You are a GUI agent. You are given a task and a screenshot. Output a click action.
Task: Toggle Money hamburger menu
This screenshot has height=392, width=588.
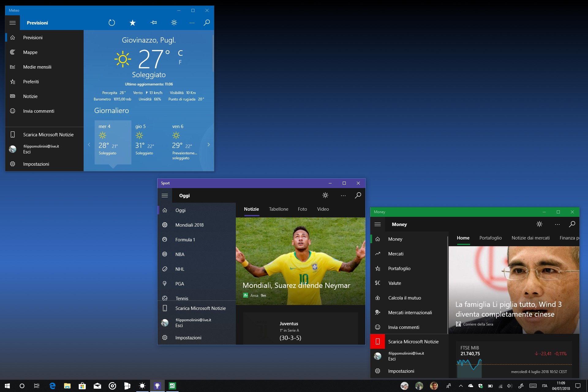click(378, 224)
